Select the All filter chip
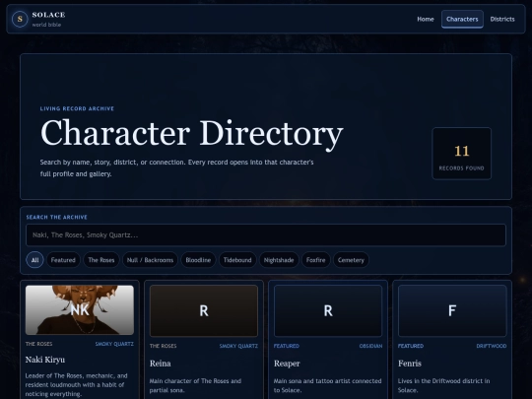 tap(34, 260)
